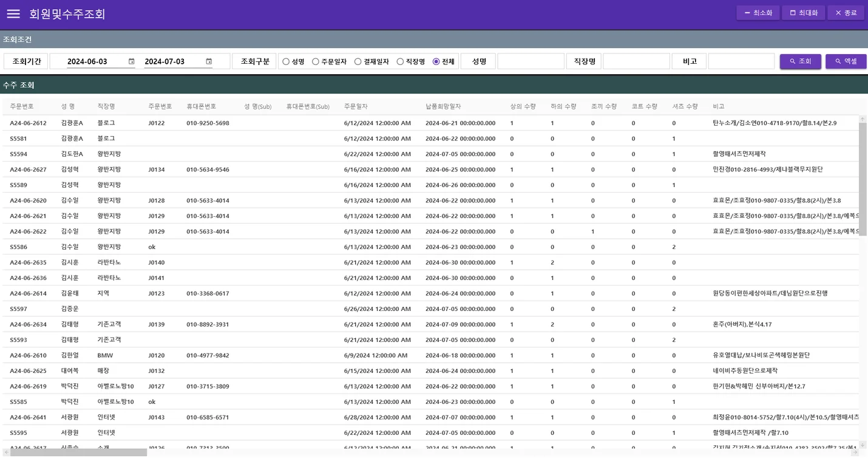This screenshot has width=868, height=458.
Task: Click note 네이비주동원단으로제작
Action: [x=745, y=371]
